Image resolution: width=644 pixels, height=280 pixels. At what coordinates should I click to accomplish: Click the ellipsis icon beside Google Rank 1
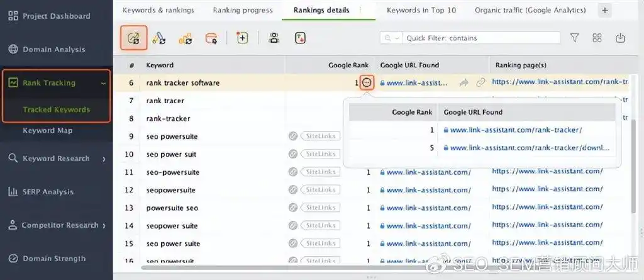[x=367, y=82]
